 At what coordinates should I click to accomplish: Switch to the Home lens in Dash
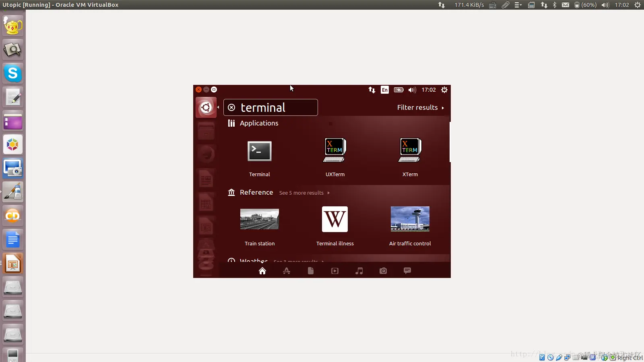click(262, 271)
